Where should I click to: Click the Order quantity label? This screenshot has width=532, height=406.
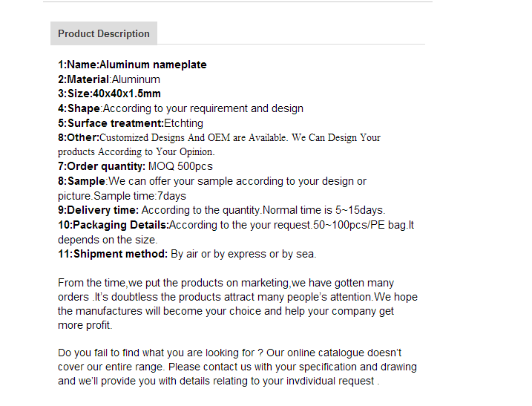(x=102, y=166)
